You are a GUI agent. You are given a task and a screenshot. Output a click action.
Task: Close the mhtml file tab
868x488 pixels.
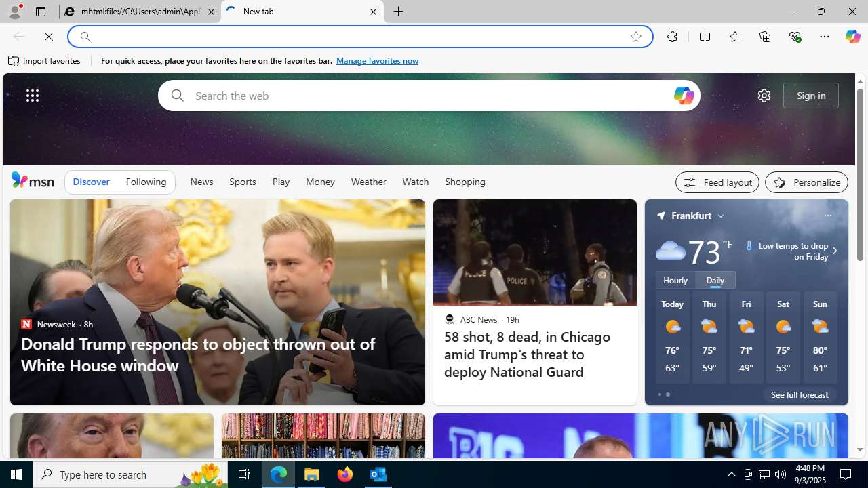coord(211,12)
